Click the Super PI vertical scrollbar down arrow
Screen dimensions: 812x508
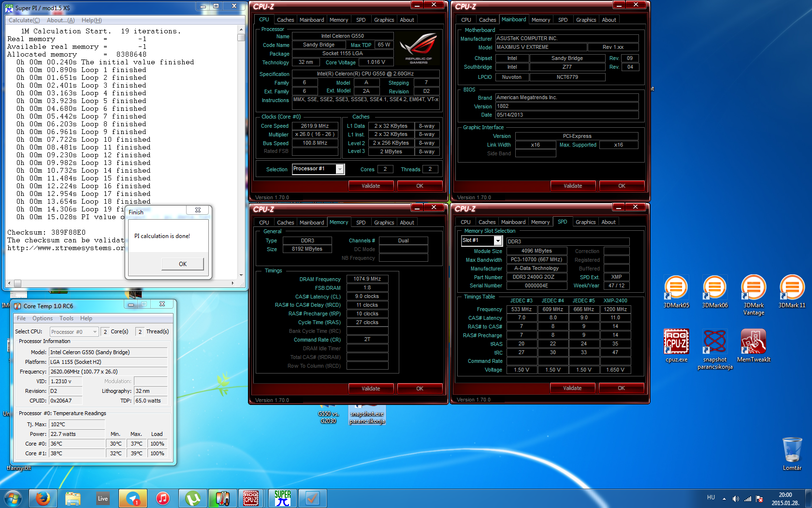pos(241,275)
